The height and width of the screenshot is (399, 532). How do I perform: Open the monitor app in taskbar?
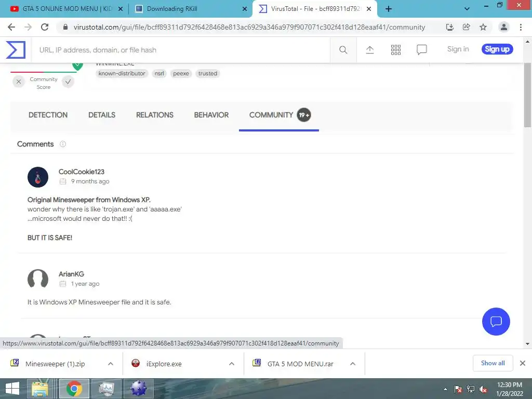tap(106, 389)
